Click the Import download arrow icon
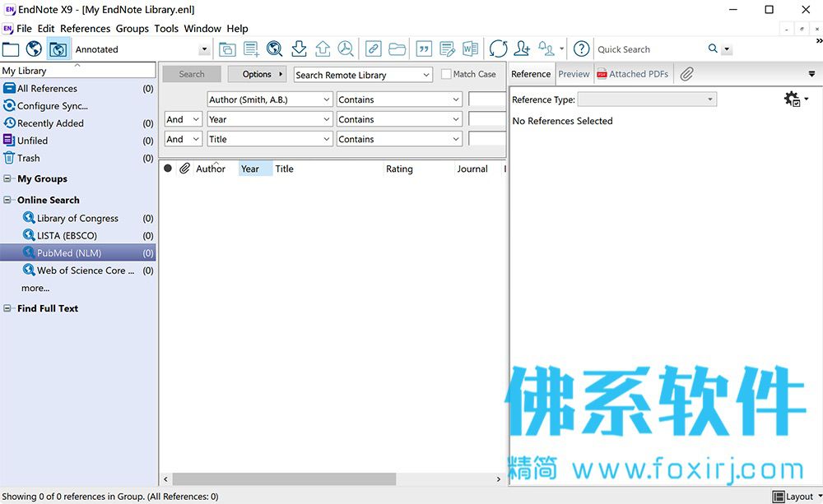Screen dimensions: 823x504 point(300,49)
